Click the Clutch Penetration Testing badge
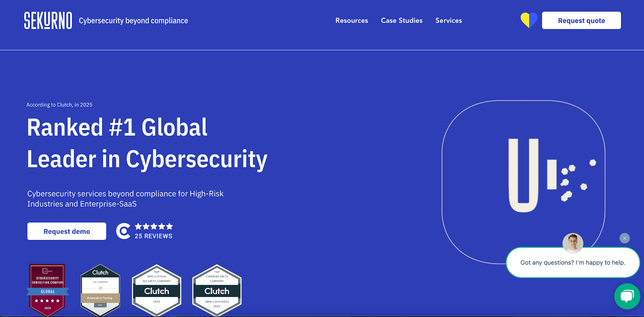Image resolution: width=644 pixels, height=317 pixels. click(100, 290)
